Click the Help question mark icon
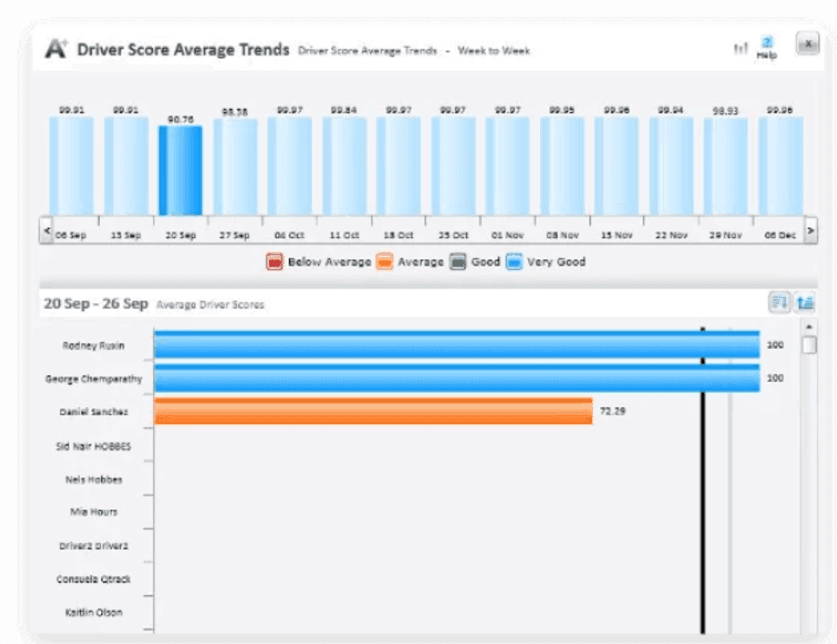 (768, 43)
